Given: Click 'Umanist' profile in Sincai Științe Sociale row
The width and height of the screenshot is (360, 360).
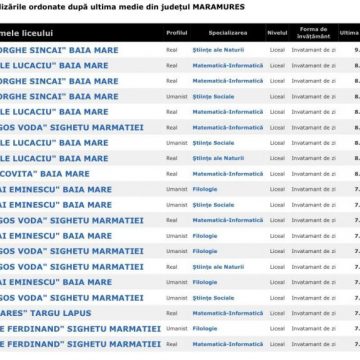Looking at the screenshot, I should coord(177,97).
